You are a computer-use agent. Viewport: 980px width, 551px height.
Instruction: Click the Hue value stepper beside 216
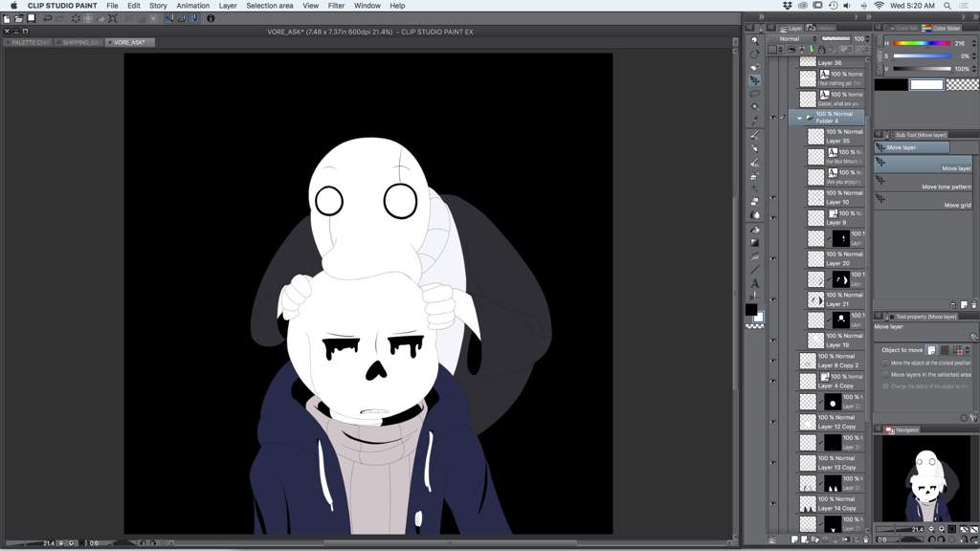(x=973, y=43)
